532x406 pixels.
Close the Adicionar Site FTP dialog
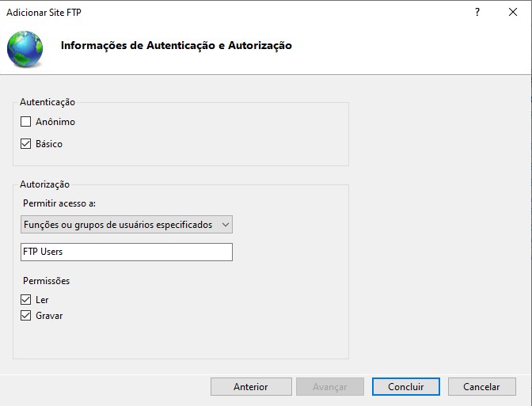point(513,12)
